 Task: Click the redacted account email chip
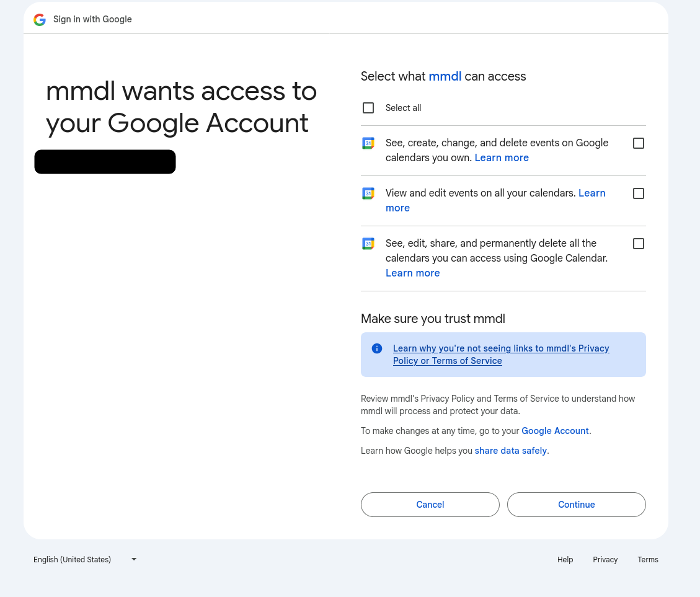(x=105, y=162)
